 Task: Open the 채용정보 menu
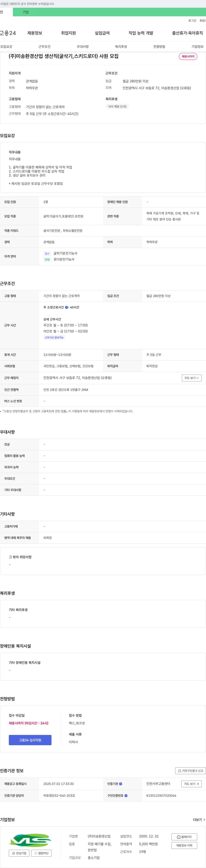pyautogui.click(x=35, y=33)
